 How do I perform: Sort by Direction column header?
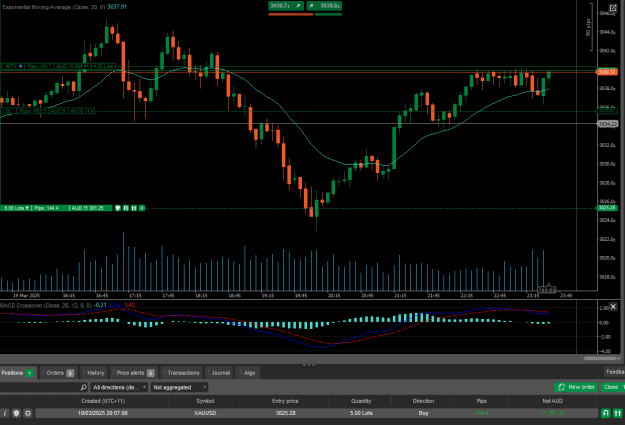coord(423,401)
